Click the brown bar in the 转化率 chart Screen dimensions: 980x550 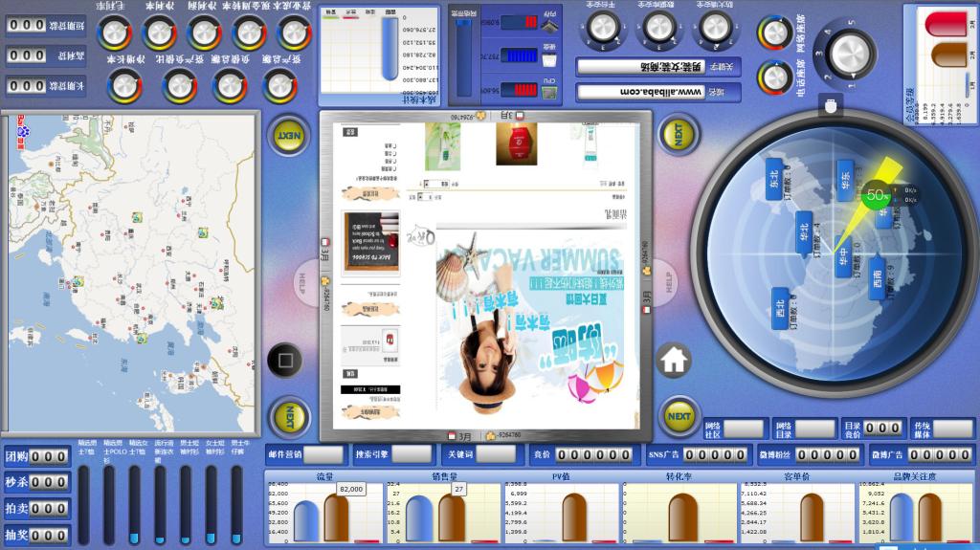[683, 518]
